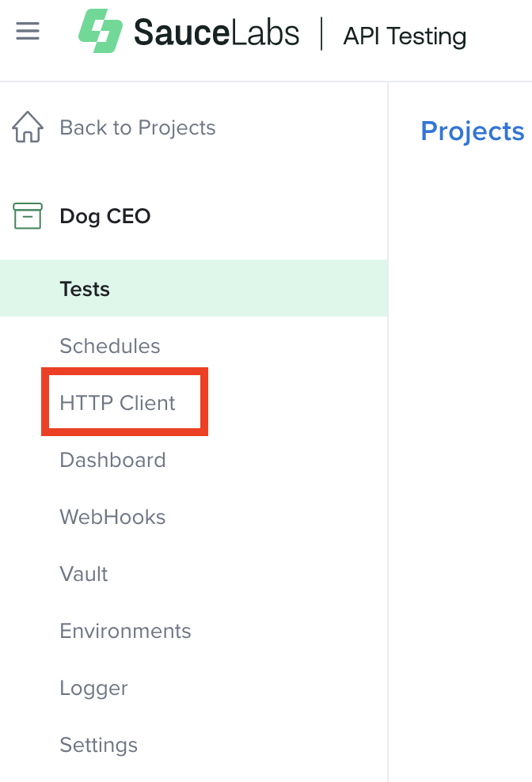This screenshot has height=782, width=532.
Task: Open the hamburger navigation menu
Action: 28,31
